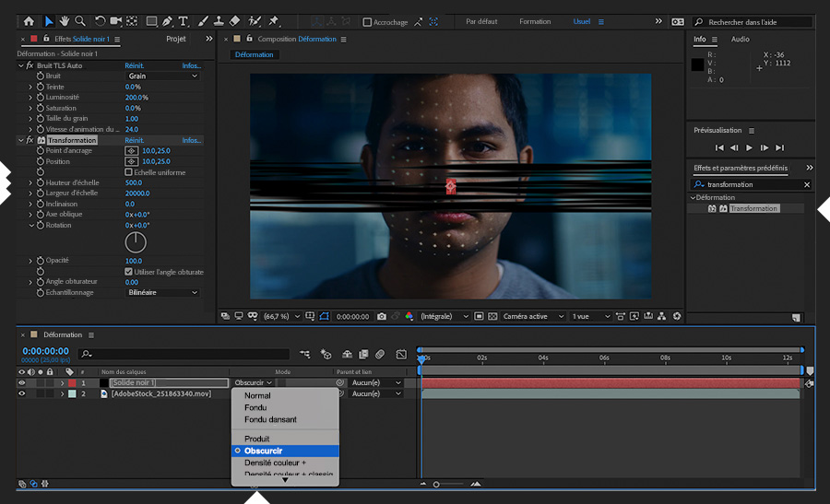
Task: Click the Position stopwatch icon
Action: pyautogui.click(x=40, y=161)
